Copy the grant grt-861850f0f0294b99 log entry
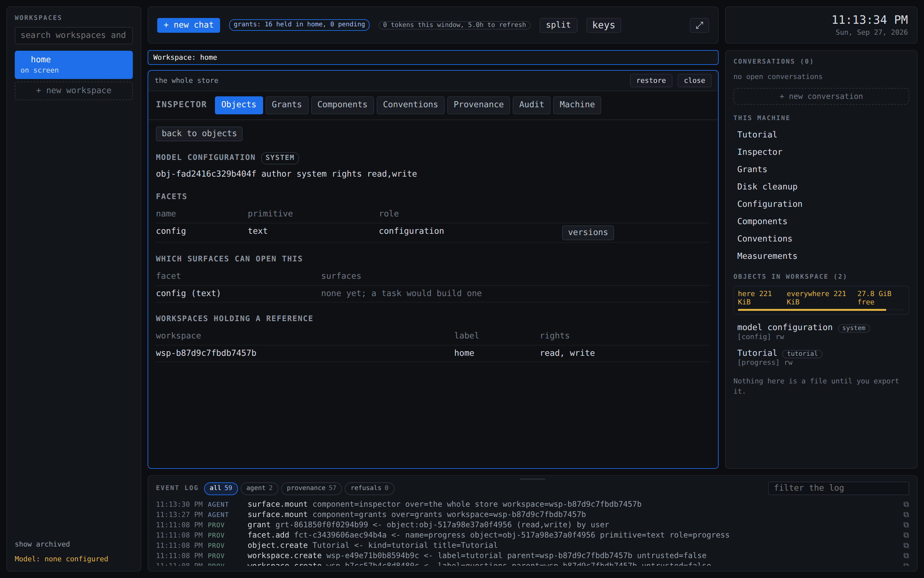Screen dimensions: 924x578 pos(906,525)
